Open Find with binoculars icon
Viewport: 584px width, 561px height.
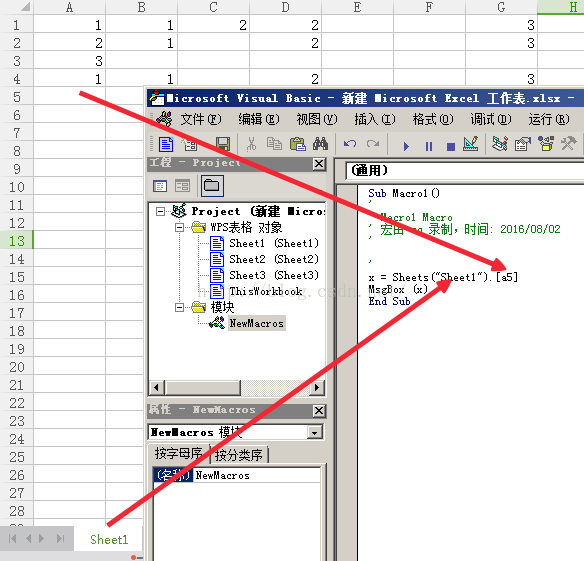click(320, 144)
